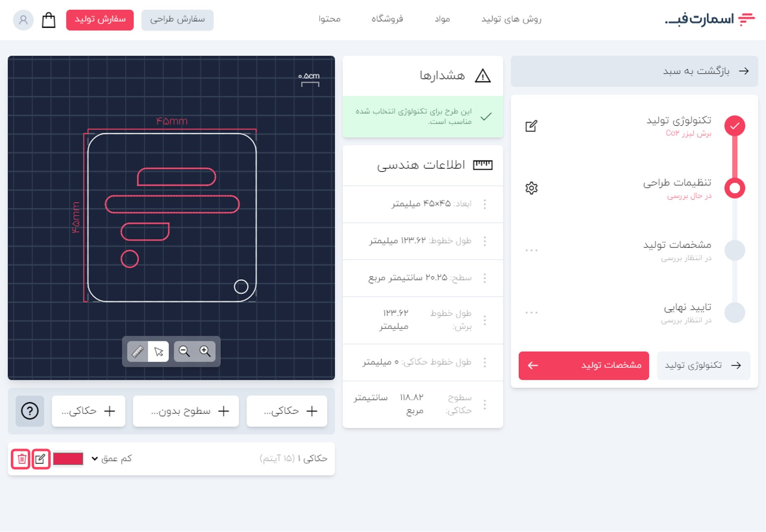Click the اسمارت فب logo
This screenshot has height=532, width=766.
tap(710, 19)
